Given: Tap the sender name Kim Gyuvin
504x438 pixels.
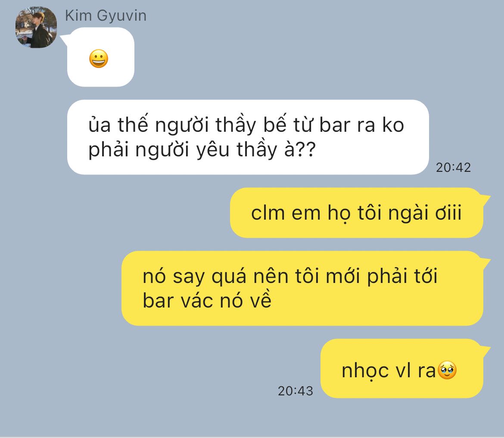Looking at the screenshot, I should 106,16.
